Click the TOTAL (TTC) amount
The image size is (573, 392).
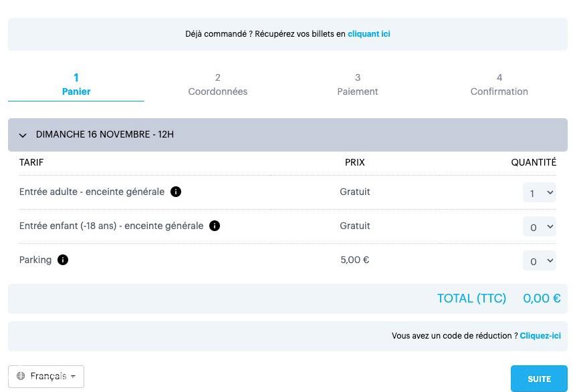(x=542, y=299)
